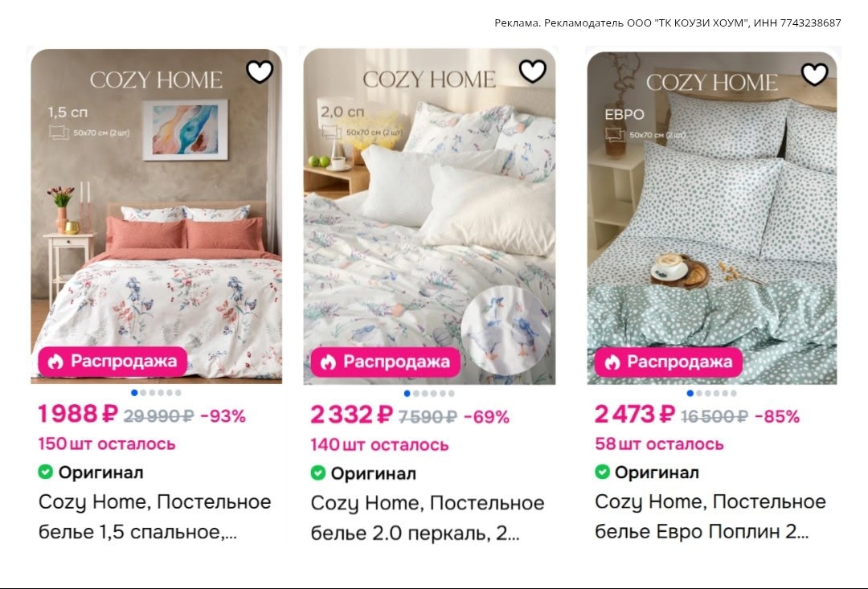
Task: Open the 'Постельное белье Евро Поплин' product link
Action: 710,517
